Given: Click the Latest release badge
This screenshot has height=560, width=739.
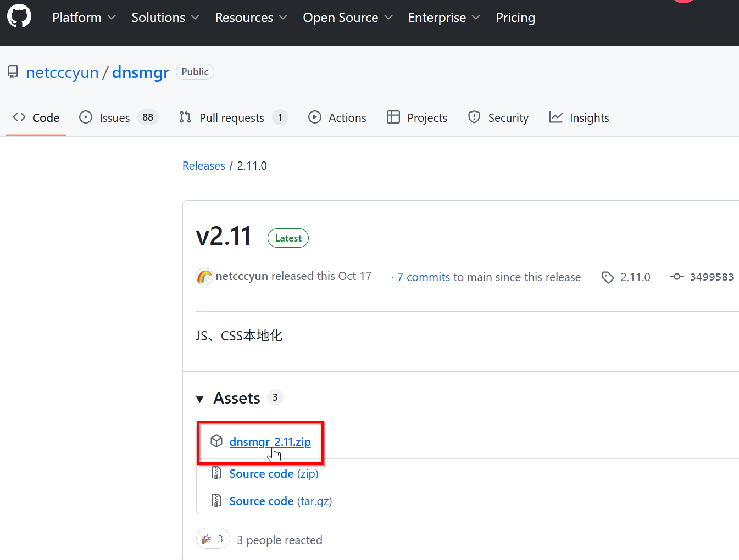Looking at the screenshot, I should 288,238.
